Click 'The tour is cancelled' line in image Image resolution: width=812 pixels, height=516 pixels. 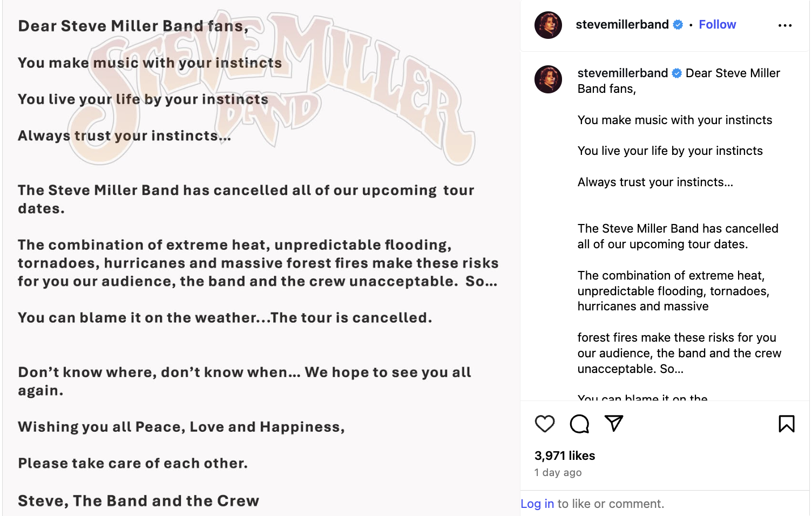coord(351,318)
